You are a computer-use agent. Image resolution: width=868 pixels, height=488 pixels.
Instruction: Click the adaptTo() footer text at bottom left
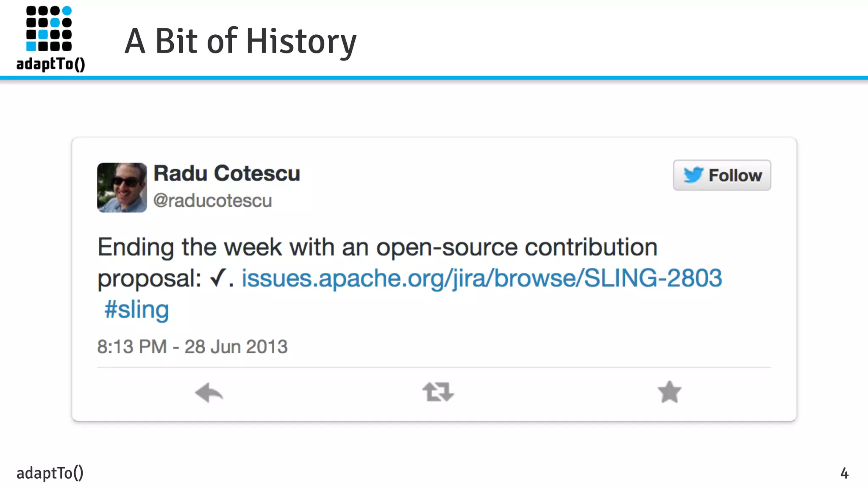50,473
